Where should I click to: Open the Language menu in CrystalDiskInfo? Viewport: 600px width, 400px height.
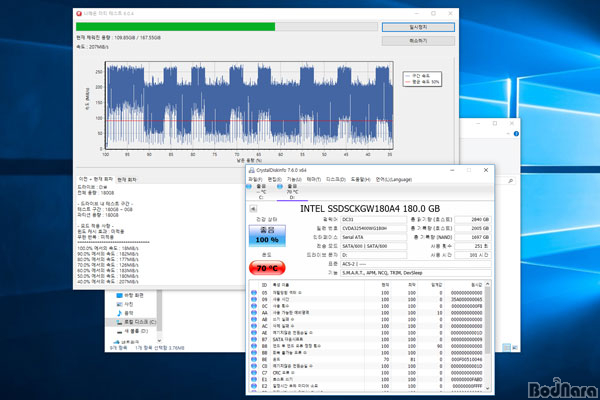pos(393,179)
